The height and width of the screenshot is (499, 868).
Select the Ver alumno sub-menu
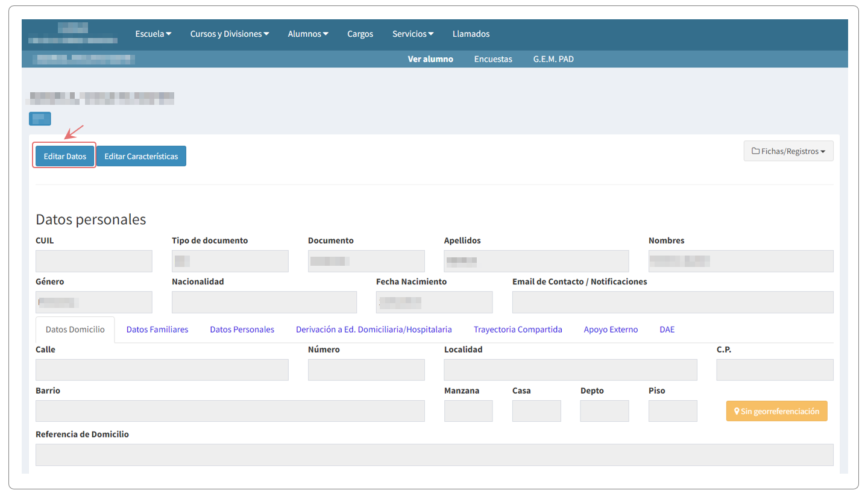pyautogui.click(x=430, y=59)
